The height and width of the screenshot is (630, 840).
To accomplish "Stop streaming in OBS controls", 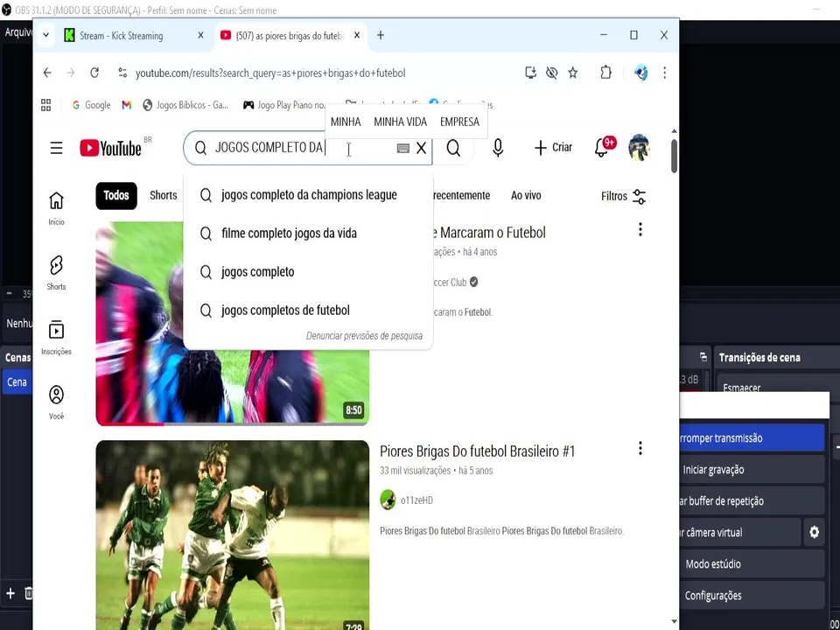I will (x=752, y=438).
